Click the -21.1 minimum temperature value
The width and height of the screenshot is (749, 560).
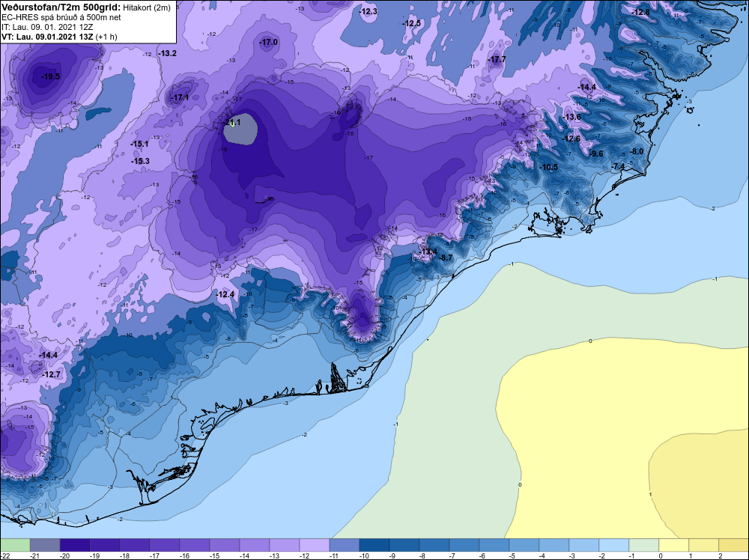point(231,122)
